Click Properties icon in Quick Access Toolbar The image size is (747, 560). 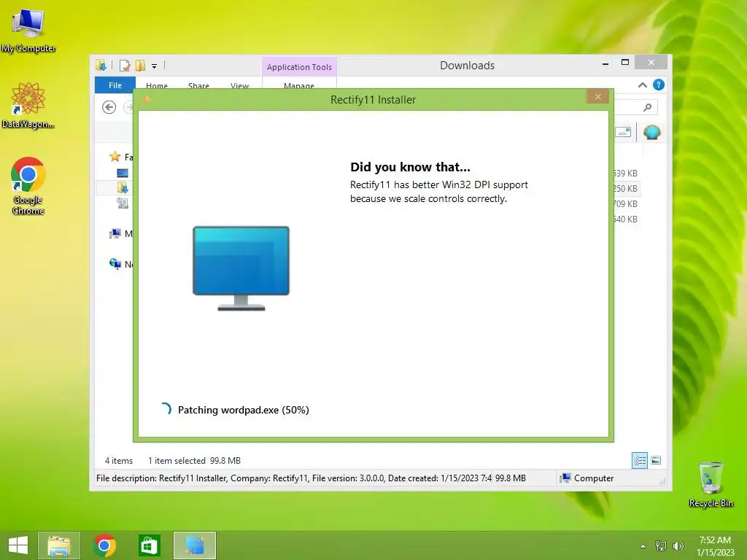pyautogui.click(x=125, y=65)
